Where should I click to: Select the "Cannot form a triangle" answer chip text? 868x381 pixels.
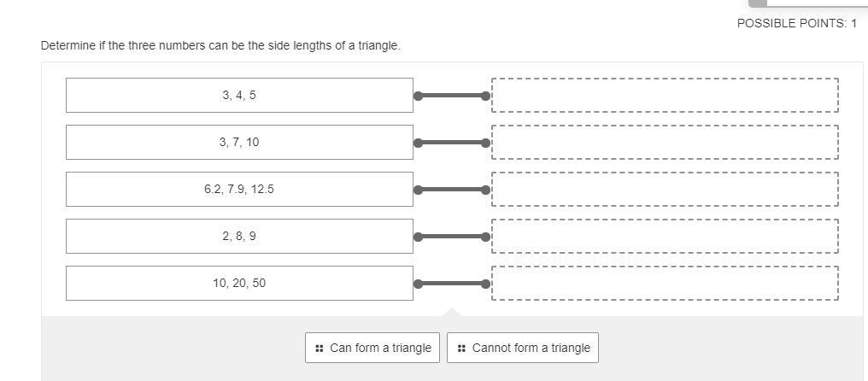coord(531,348)
